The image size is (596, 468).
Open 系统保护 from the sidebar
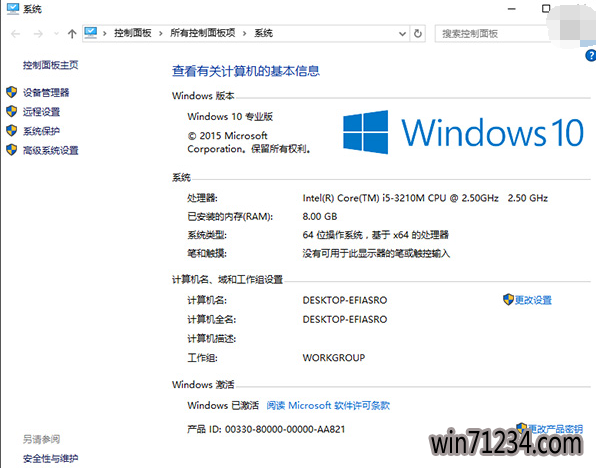click(41, 131)
